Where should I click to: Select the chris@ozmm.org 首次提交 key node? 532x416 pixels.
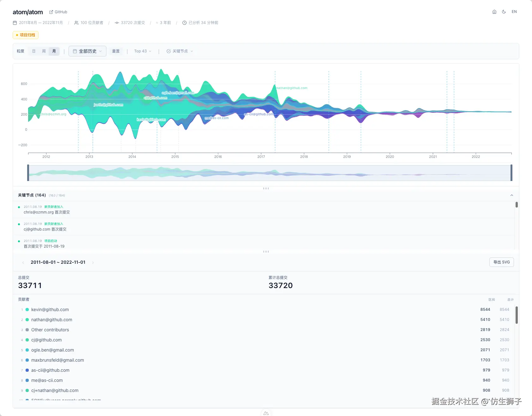pos(263,209)
